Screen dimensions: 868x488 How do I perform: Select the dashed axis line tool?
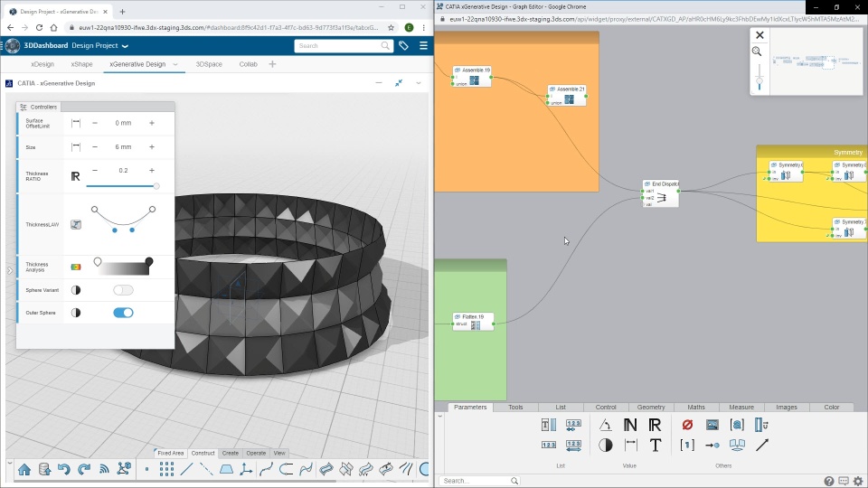[206, 470]
